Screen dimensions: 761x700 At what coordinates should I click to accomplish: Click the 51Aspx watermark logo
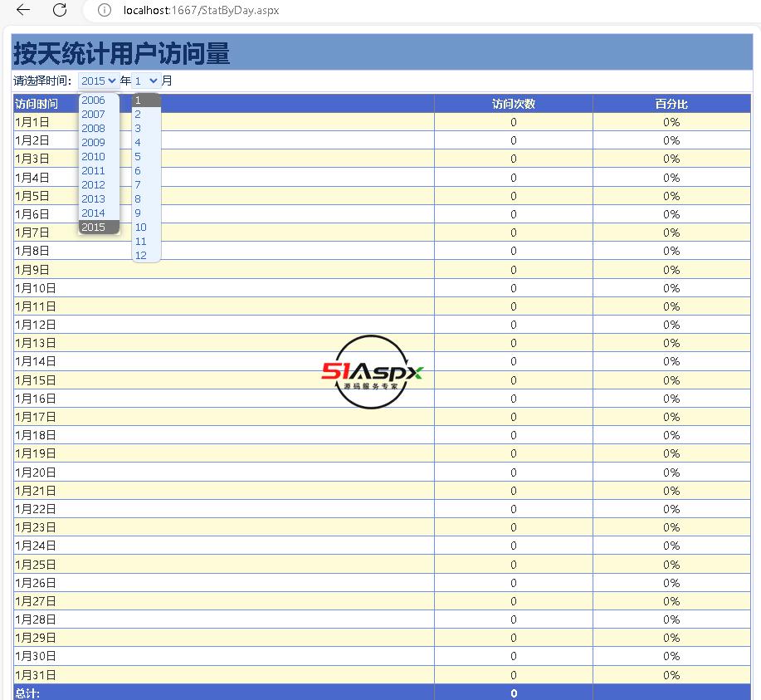[x=373, y=372]
